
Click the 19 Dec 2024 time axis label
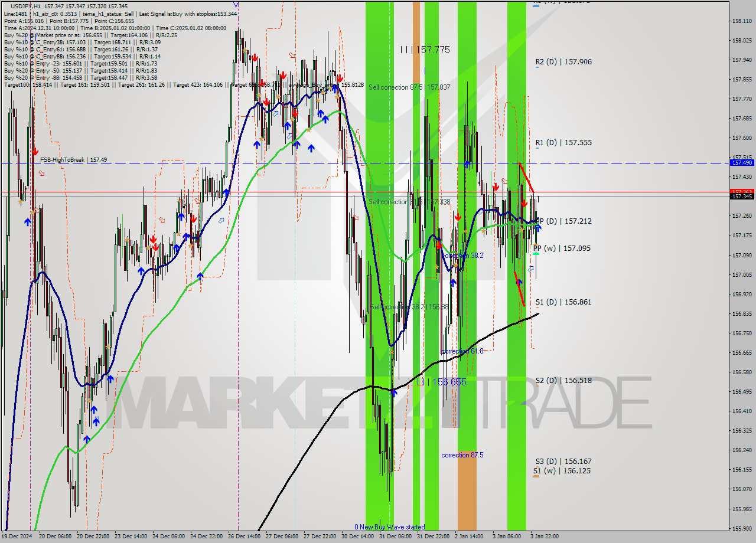tap(17, 537)
